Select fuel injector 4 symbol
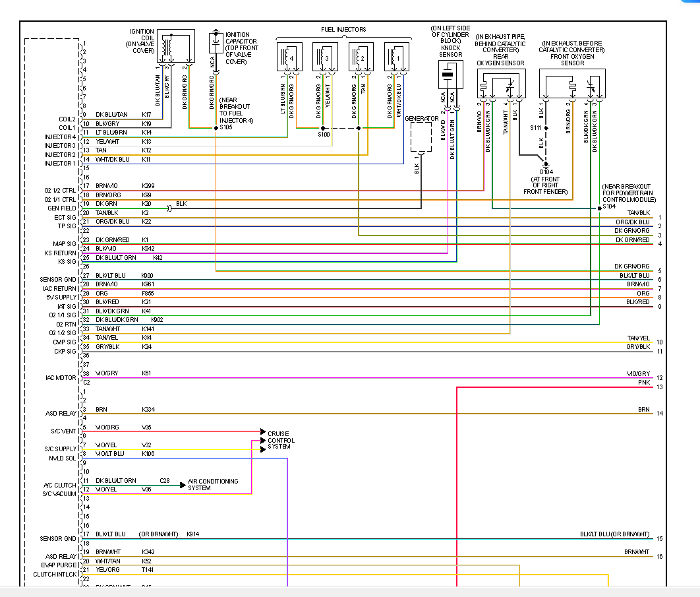700x597 pixels. (x=289, y=57)
